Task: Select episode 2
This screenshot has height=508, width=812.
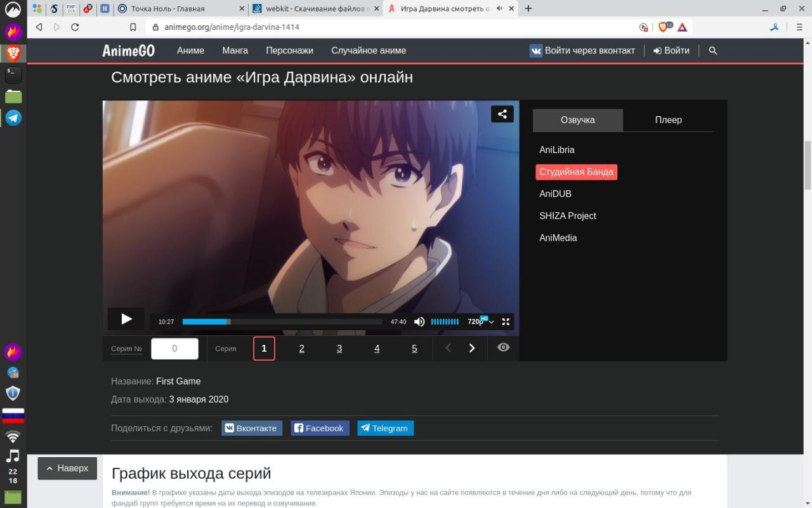Action: (x=301, y=349)
